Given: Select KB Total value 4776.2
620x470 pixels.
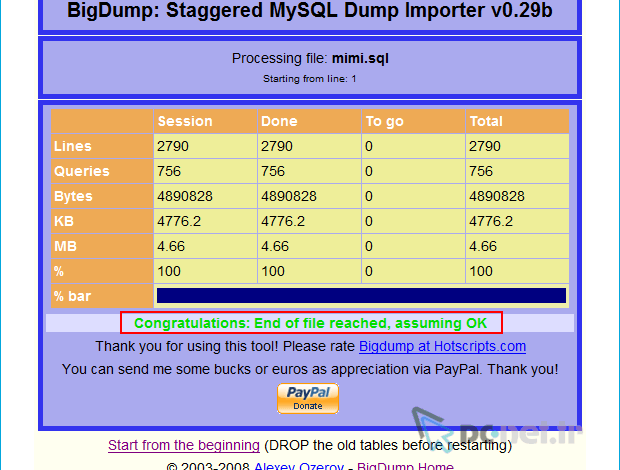Looking at the screenshot, I should 491,221.
